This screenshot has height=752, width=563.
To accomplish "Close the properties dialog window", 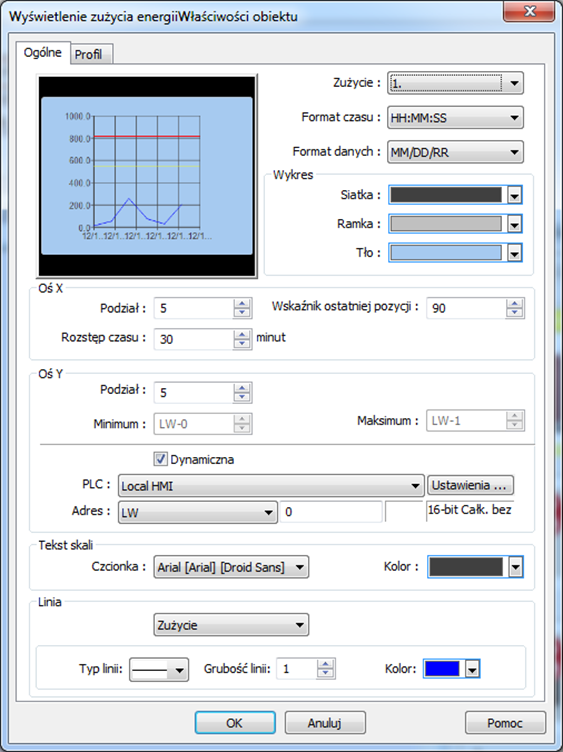I will [529, 11].
